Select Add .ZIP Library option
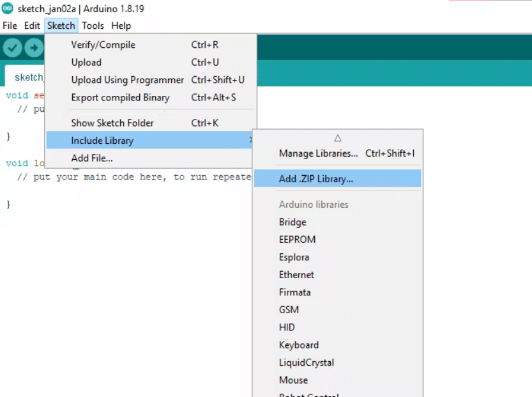 tap(315, 179)
